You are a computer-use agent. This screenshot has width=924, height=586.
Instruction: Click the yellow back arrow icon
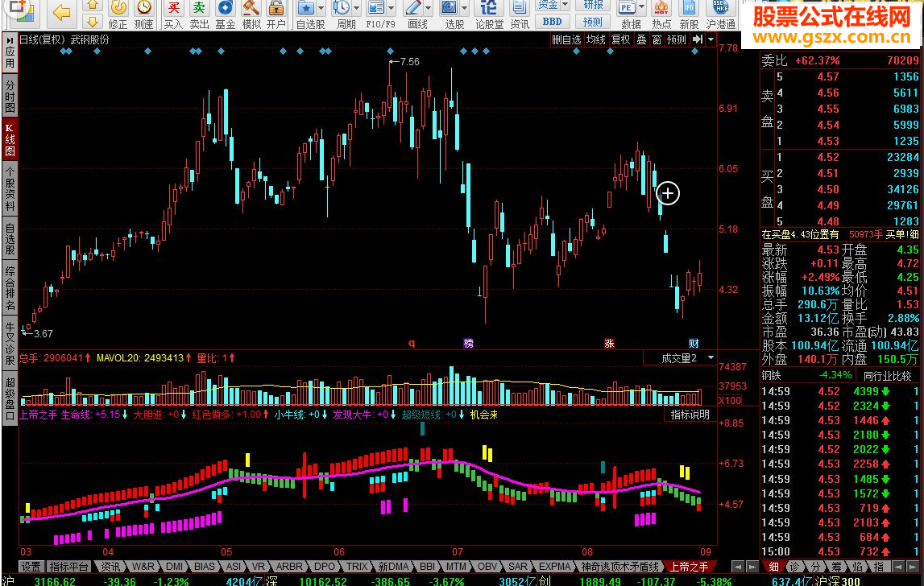pos(61,12)
